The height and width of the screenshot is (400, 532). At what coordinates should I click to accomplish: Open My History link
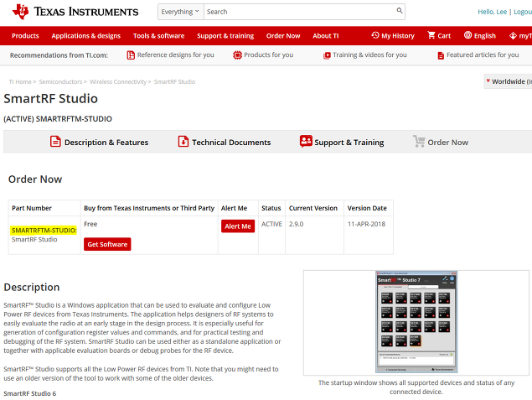tap(398, 36)
